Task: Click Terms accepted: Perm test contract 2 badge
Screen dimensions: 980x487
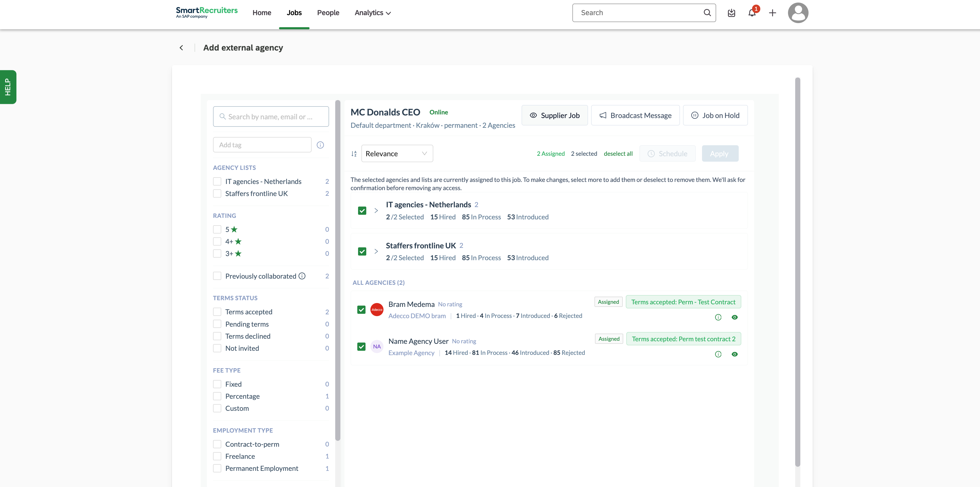Action: coord(683,339)
